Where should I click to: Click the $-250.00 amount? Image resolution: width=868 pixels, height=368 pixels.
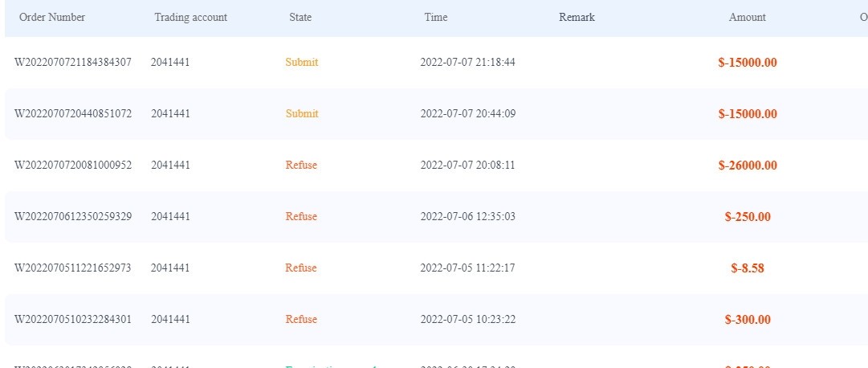coord(748,217)
